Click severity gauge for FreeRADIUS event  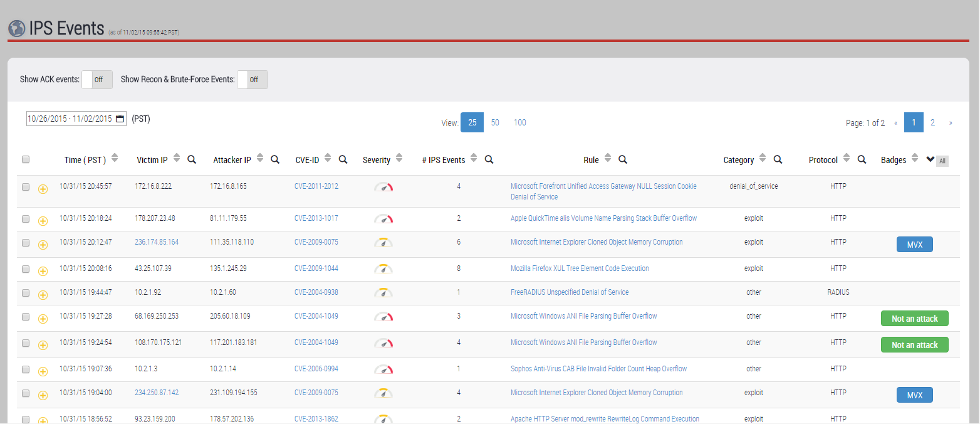click(383, 292)
